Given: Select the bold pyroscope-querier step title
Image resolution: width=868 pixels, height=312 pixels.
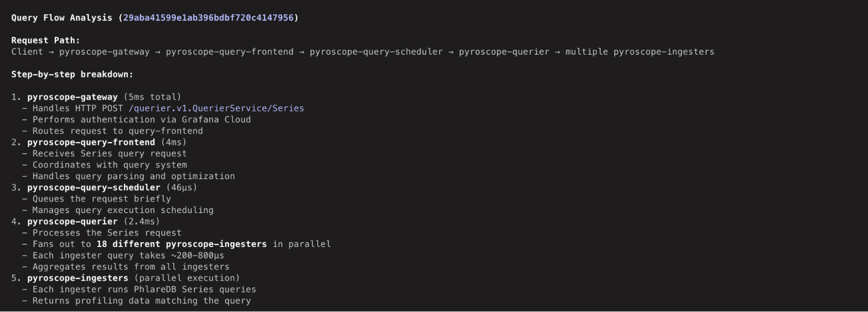Looking at the screenshot, I should [x=72, y=222].
